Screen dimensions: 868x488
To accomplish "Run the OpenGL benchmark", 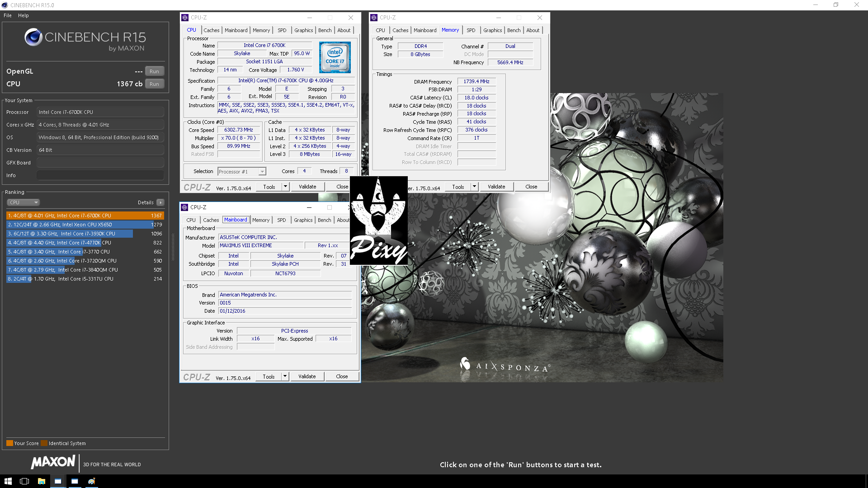I will pyautogui.click(x=155, y=71).
